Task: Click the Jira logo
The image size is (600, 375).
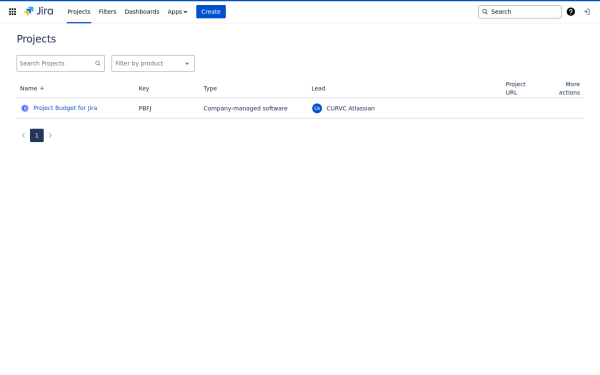Action: (x=39, y=11)
